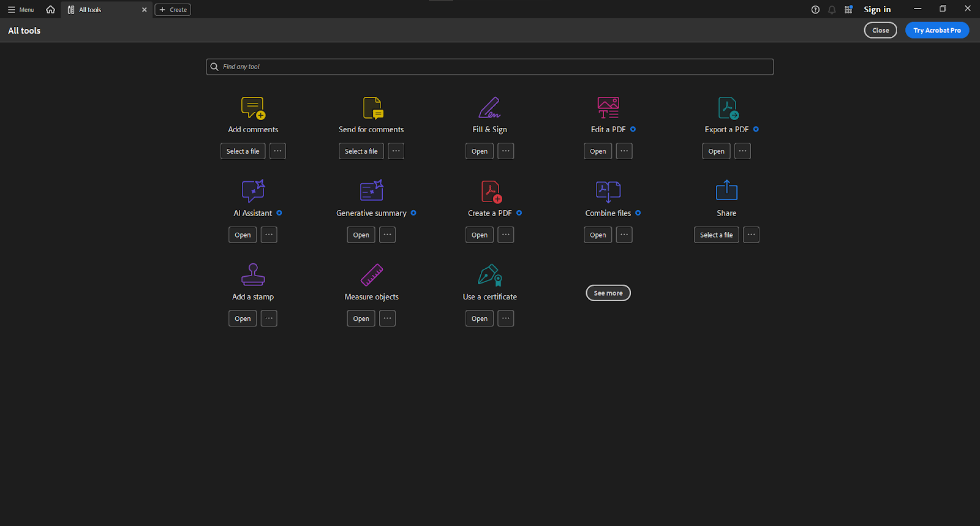Open more options for Combine files
The width and height of the screenshot is (980, 526).
[x=624, y=235]
